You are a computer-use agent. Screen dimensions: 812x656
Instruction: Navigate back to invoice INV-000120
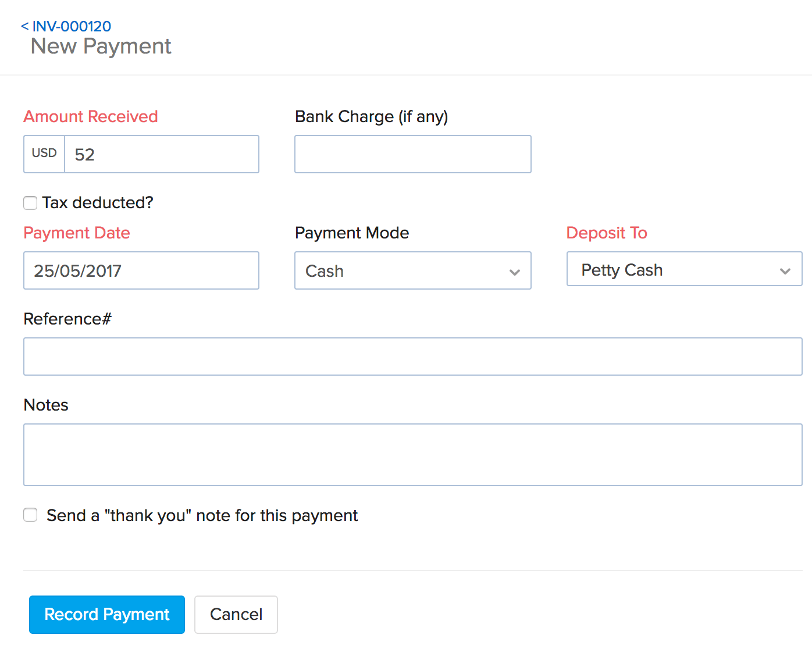[66, 26]
